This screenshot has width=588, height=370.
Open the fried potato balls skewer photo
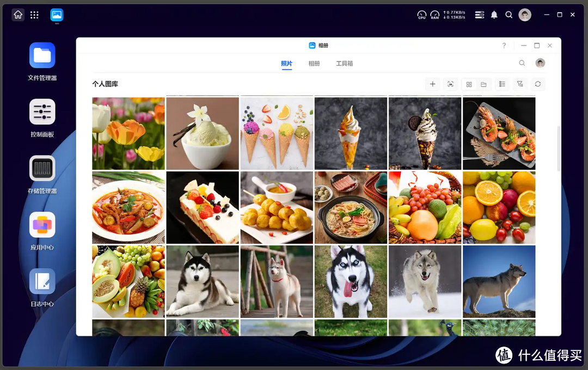(277, 208)
